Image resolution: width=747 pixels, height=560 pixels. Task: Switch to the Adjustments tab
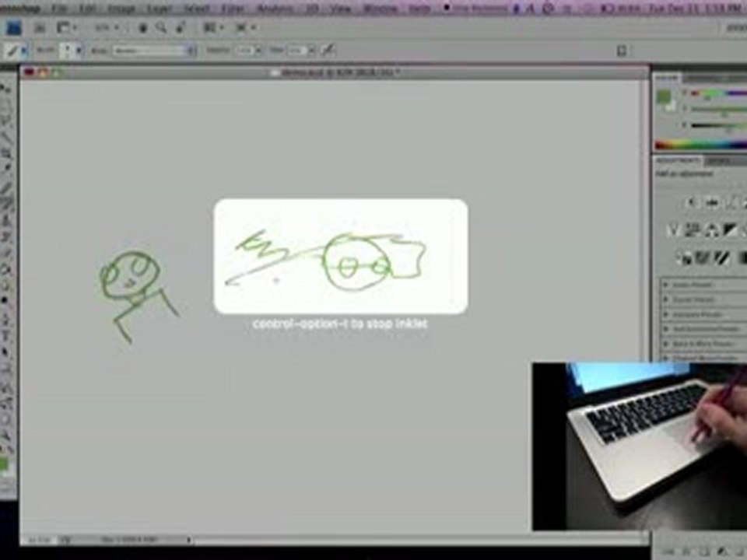point(678,161)
